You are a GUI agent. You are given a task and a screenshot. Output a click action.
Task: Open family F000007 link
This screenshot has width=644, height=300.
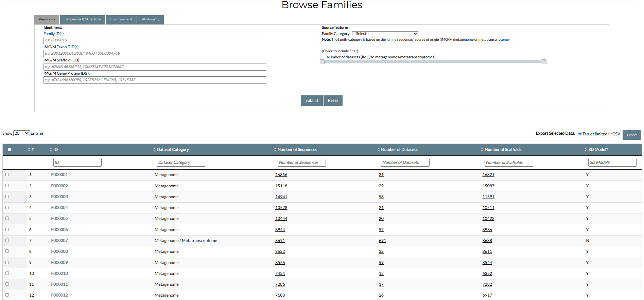click(x=59, y=241)
